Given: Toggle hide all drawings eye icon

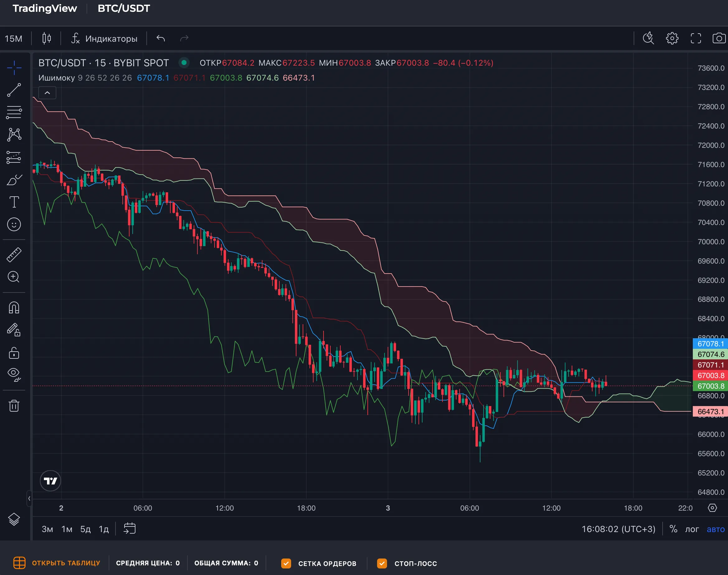Looking at the screenshot, I should (14, 374).
